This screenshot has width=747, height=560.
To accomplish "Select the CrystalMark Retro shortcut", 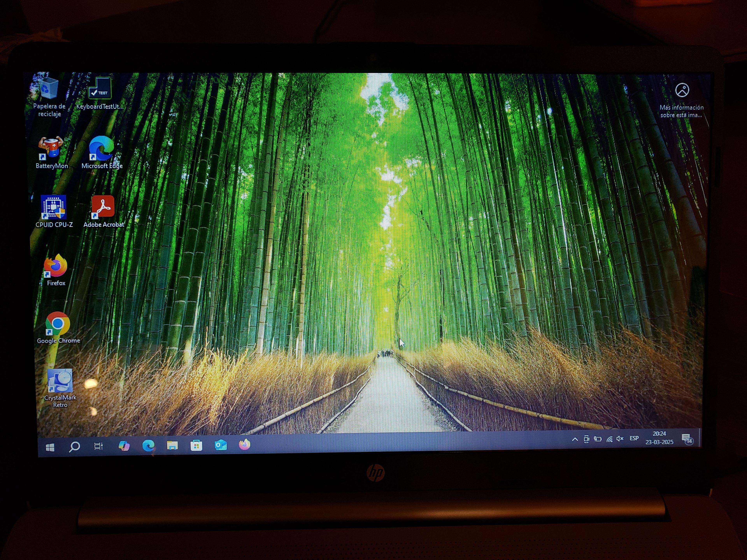I will [x=60, y=381].
